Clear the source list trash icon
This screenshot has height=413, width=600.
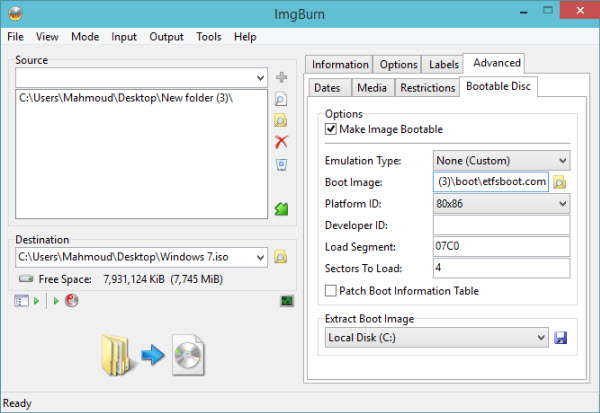pyautogui.click(x=281, y=165)
